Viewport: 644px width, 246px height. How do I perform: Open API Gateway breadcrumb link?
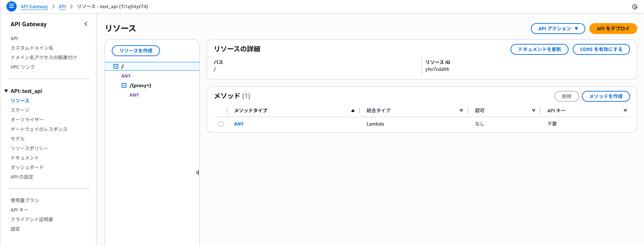pyautogui.click(x=34, y=6)
